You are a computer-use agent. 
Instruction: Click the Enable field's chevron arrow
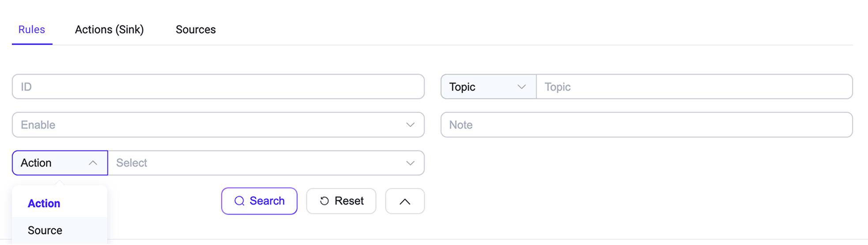pyautogui.click(x=410, y=125)
